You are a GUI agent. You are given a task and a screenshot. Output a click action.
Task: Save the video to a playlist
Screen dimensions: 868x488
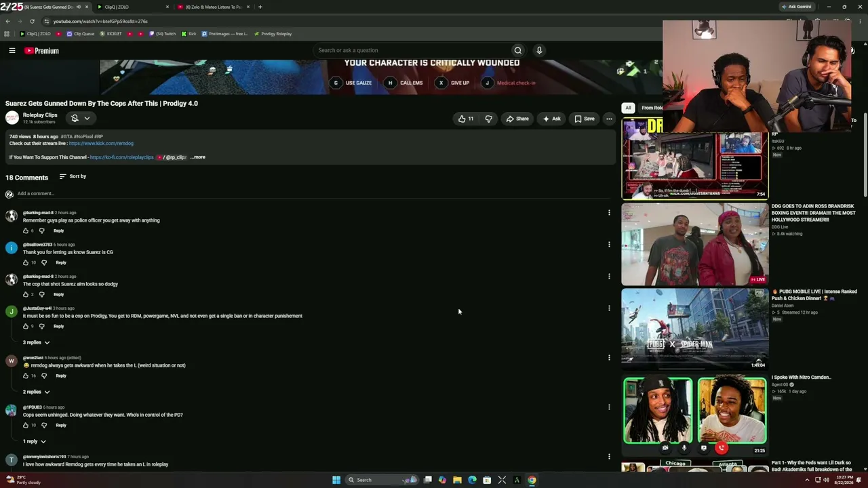coord(584,119)
